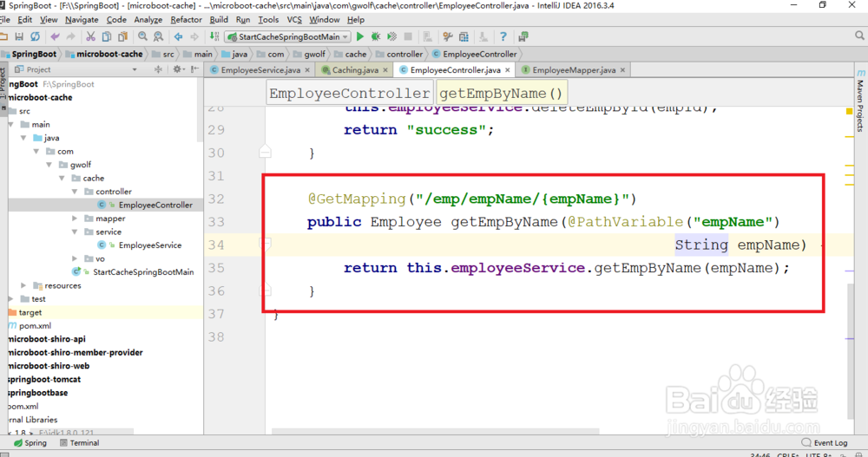
Task: Expand the vo package node
Action: click(75, 258)
